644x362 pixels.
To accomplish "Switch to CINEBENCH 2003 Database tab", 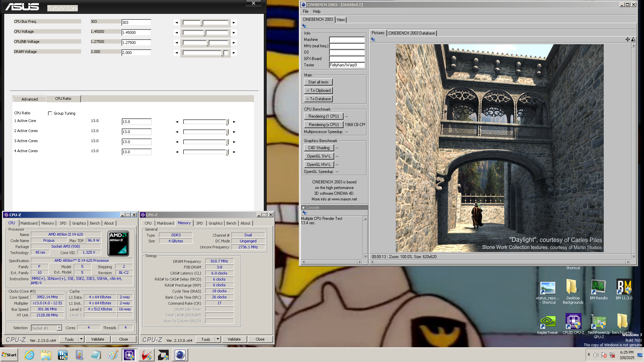I will pos(412,33).
